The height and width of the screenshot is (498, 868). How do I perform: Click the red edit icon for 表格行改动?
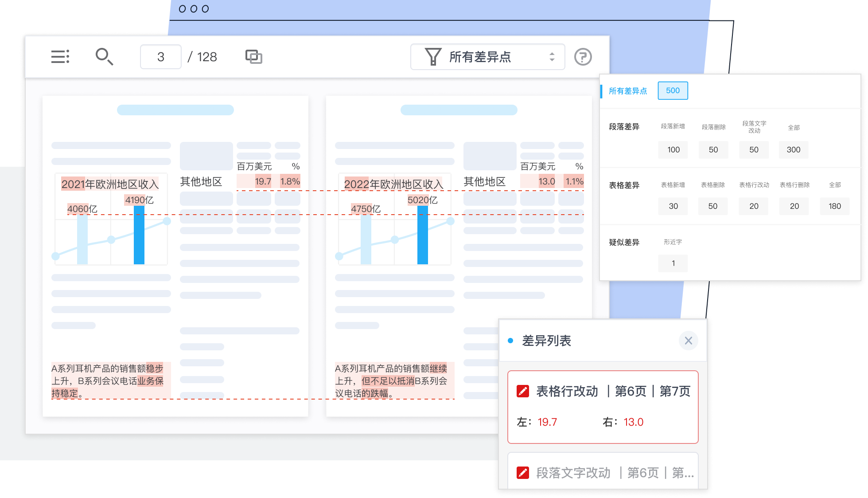pos(523,391)
